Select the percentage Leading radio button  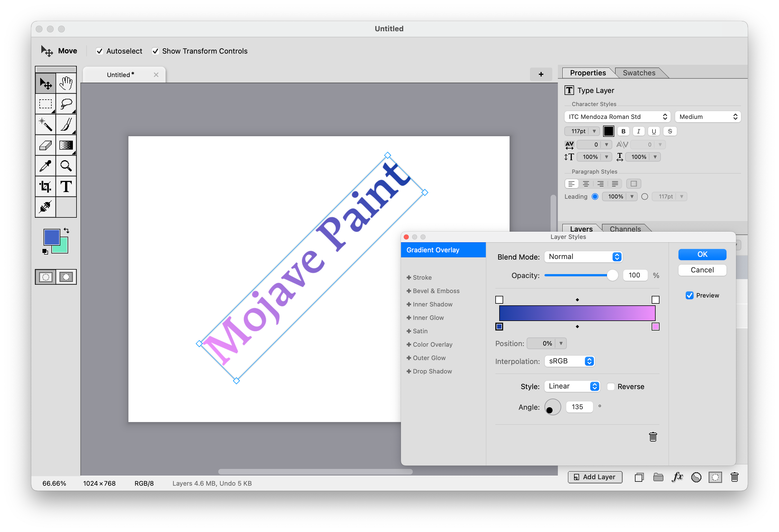point(595,197)
